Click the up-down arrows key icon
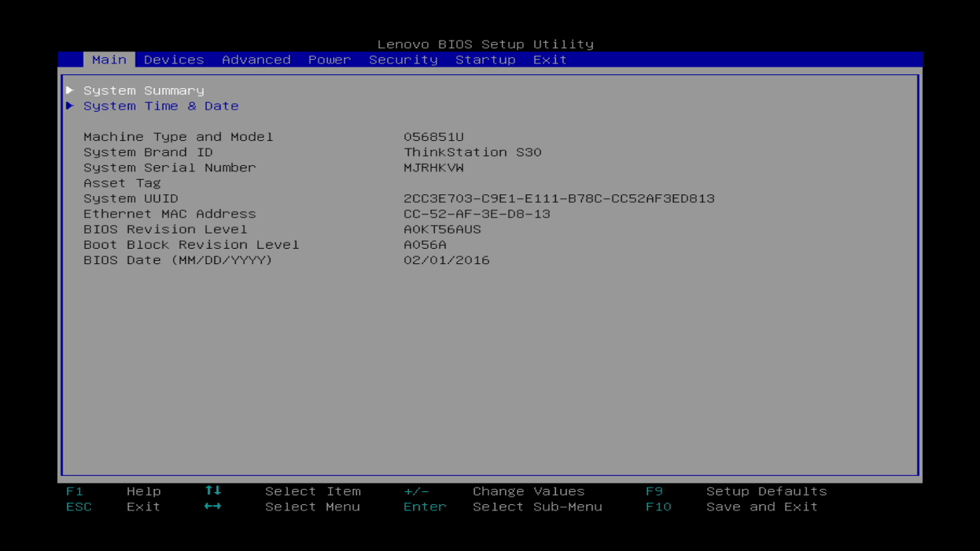 (213, 491)
